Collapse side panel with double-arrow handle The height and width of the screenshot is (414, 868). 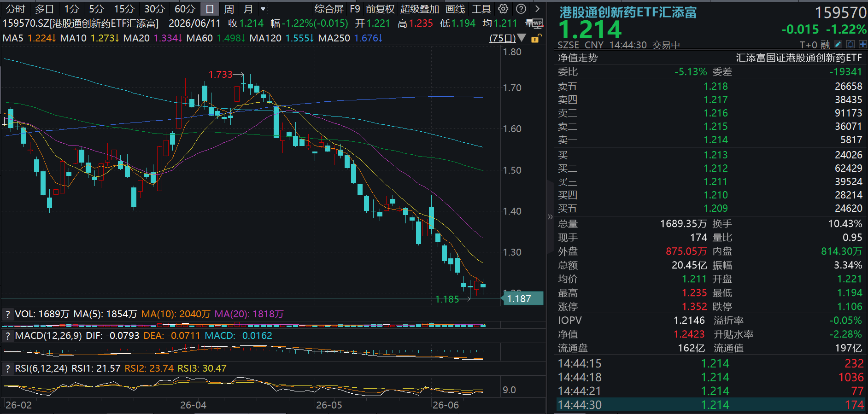click(x=550, y=216)
